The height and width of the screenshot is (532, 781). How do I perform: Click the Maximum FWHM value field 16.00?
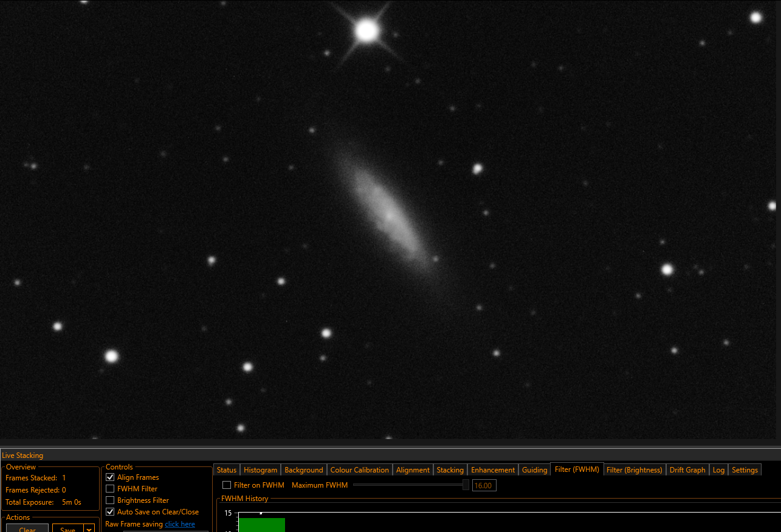point(484,485)
